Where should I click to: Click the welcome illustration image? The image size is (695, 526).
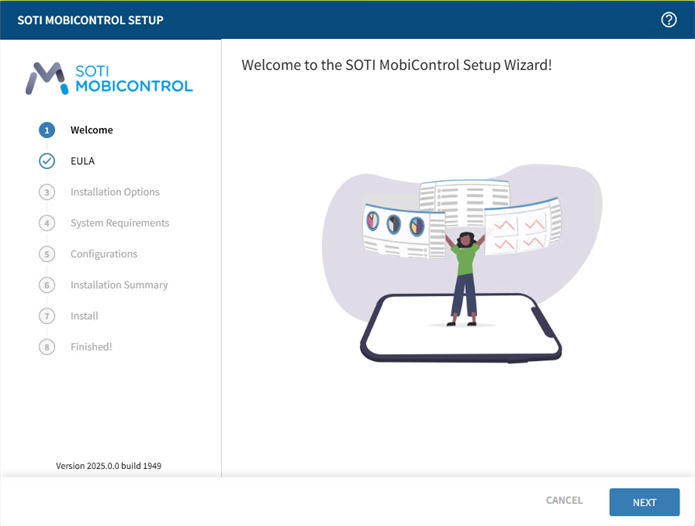[x=460, y=260]
